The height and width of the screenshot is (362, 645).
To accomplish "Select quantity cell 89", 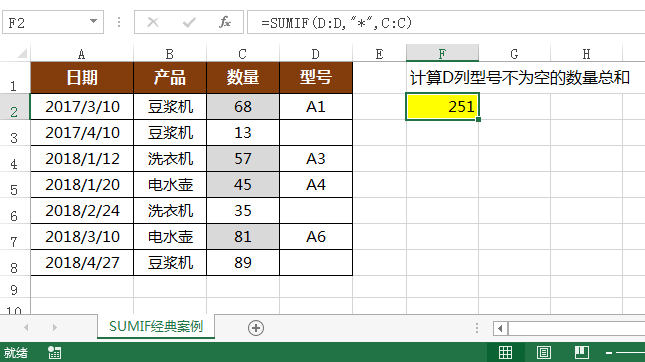I will point(243,263).
